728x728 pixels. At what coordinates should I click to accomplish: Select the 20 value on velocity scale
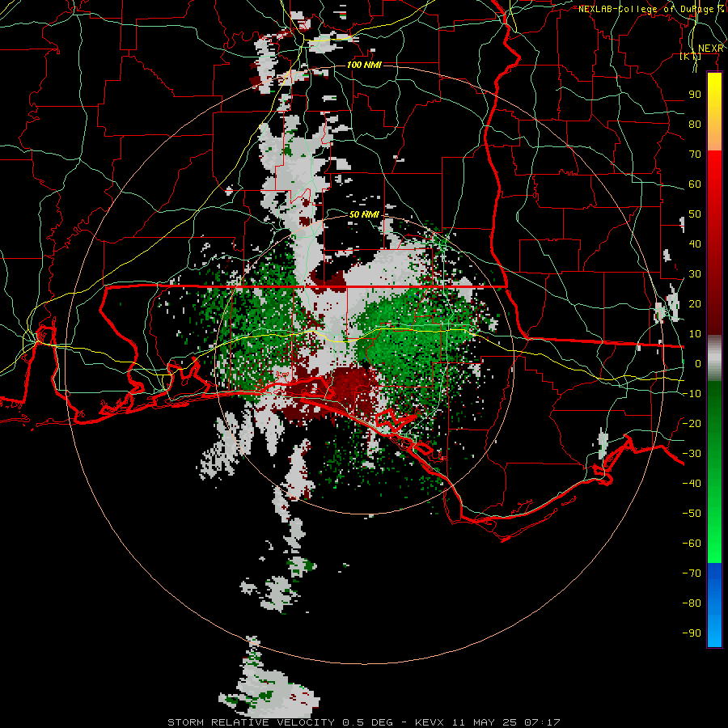[695, 303]
